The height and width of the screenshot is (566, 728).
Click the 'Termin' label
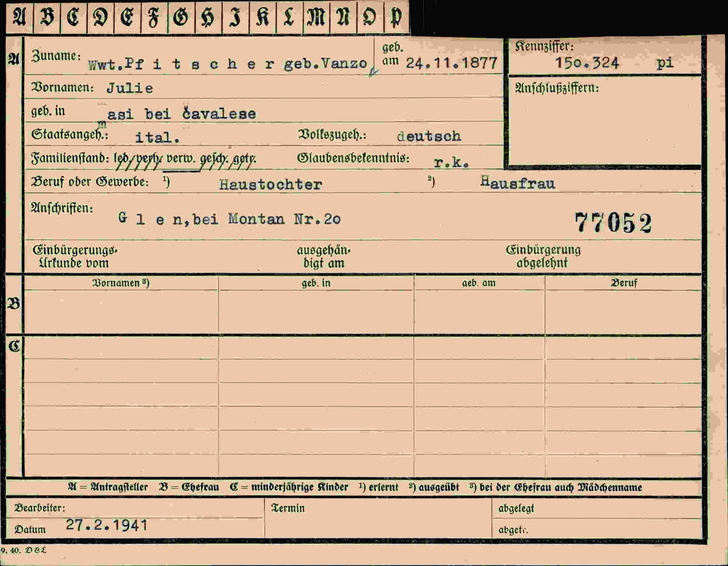tap(288, 508)
